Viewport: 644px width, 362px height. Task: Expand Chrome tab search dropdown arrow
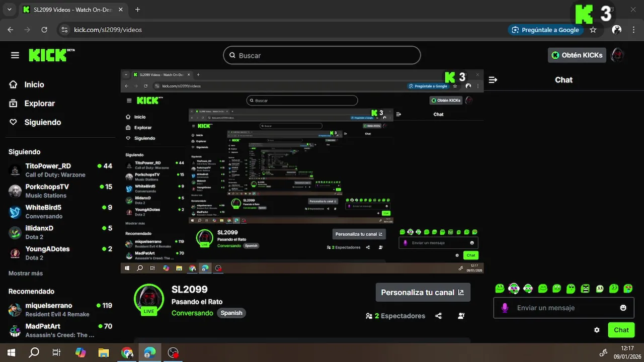tap(10, 10)
